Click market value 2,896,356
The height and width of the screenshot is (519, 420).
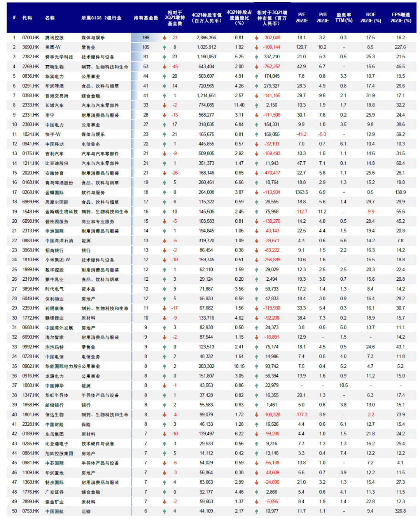click(x=206, y=38)
